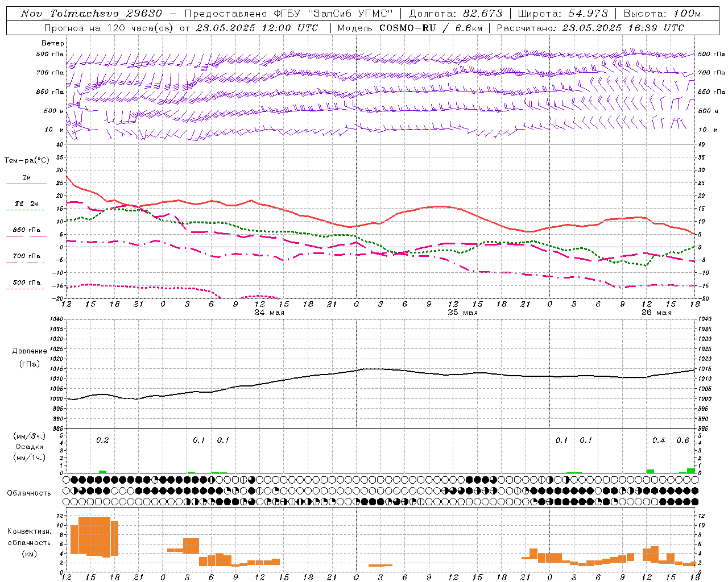Click the green precipitation bar under 0.4

650,471
